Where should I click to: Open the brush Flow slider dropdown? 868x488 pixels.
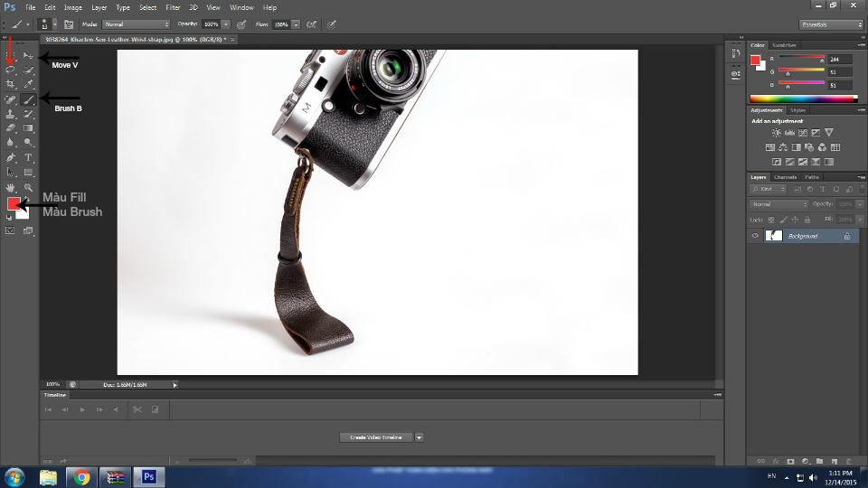tap(297, 24)
